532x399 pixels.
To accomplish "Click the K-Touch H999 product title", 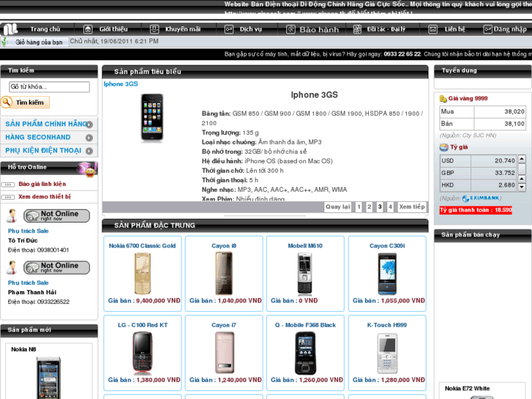I will click(387, 325).
